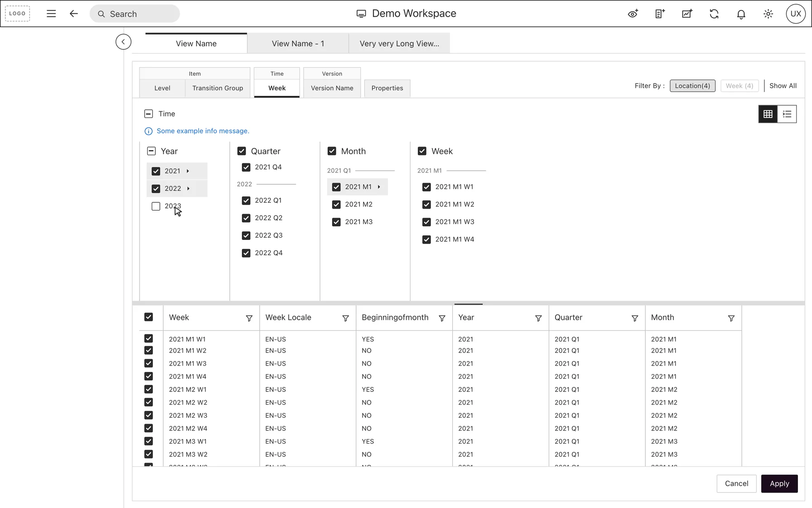Toggle the brightness theme icon
This screenshot has height=508, width=812.
point(768,14)
